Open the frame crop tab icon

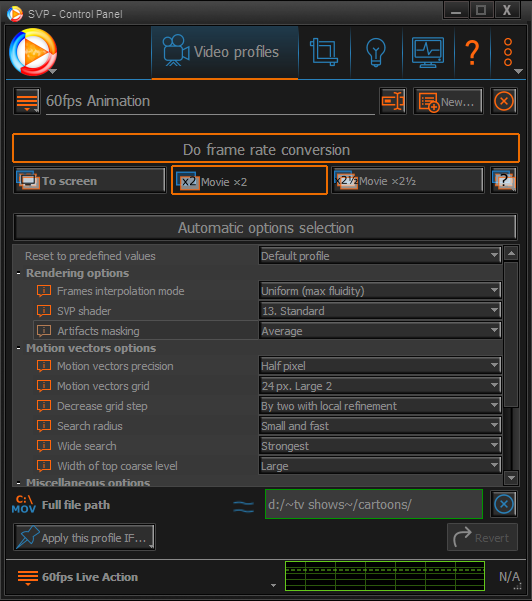324,53
